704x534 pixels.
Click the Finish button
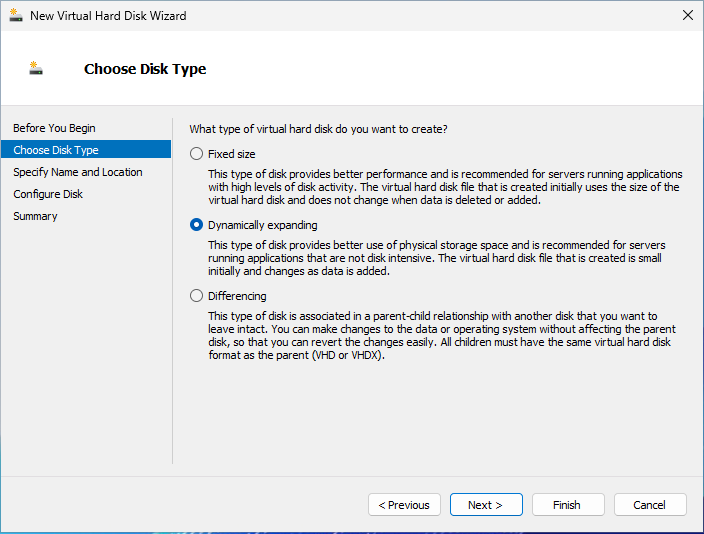click(567, 505)
